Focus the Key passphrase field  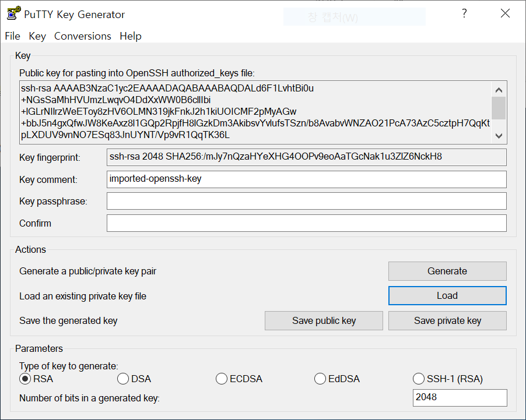307,201
